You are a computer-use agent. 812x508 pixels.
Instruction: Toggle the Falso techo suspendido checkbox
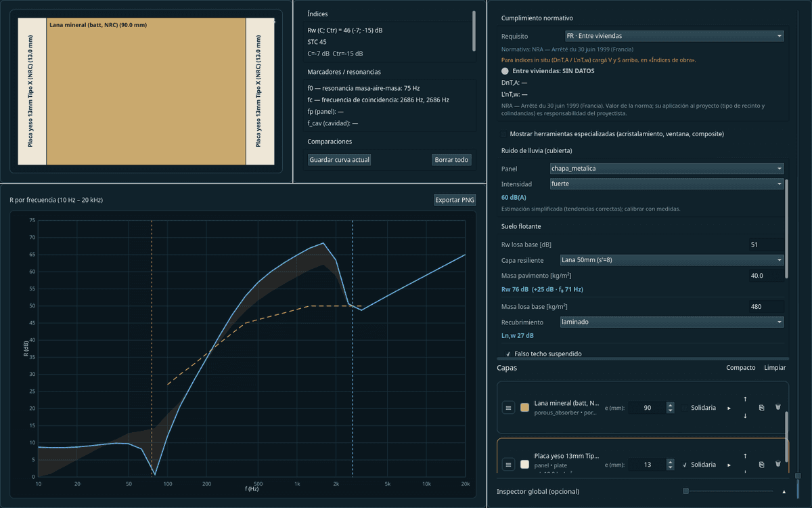point(508,354)
